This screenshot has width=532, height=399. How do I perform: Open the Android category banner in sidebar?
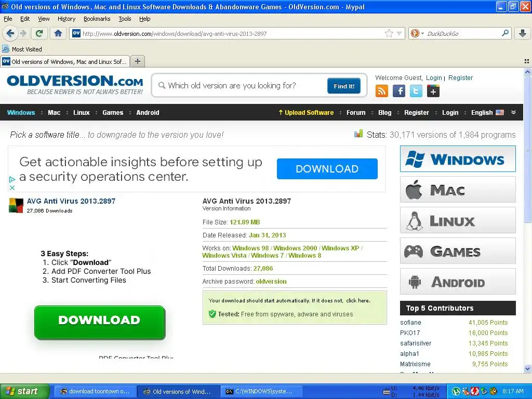coord(458,282)
